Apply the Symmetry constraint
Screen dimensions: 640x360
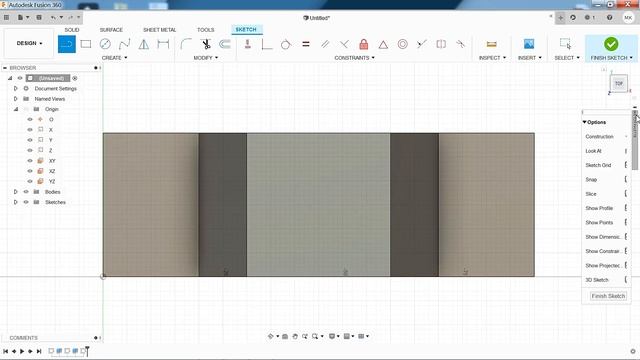(x=441, y=44)
